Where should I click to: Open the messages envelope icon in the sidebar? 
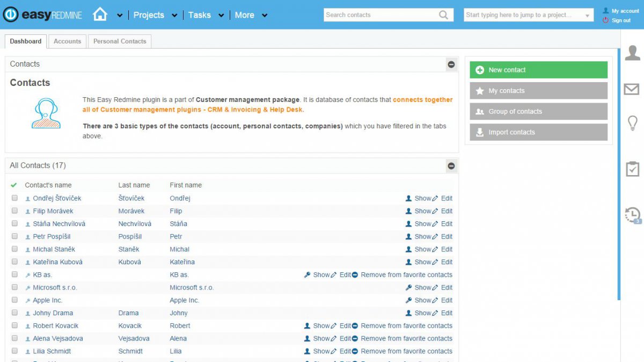(632, 89)
